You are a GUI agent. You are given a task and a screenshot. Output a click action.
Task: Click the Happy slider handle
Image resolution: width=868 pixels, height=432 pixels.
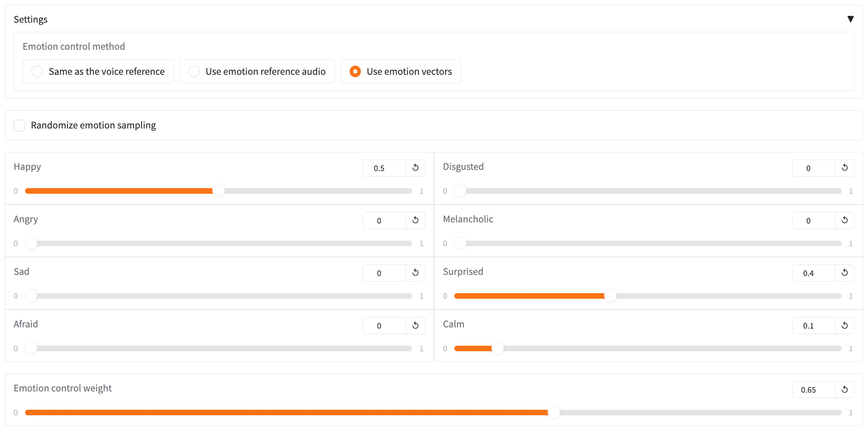pos(218,191)
